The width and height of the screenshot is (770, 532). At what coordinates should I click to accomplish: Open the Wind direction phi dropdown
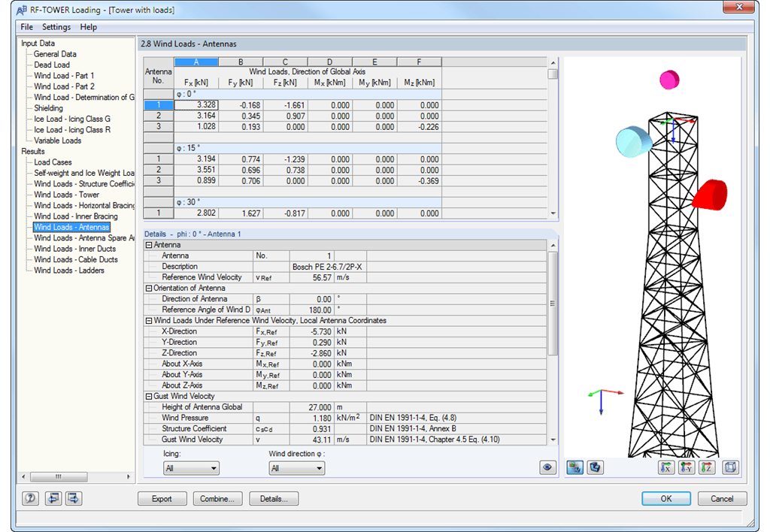[x=296, y=467]
